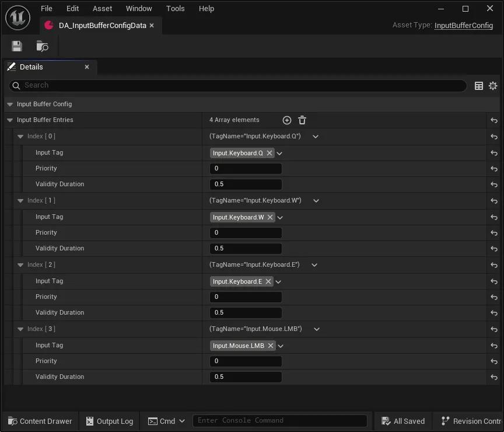Viewport: 504px width, 432px height.
Task: Reset Index [3] Priority to default
Action: coord(494,361)
